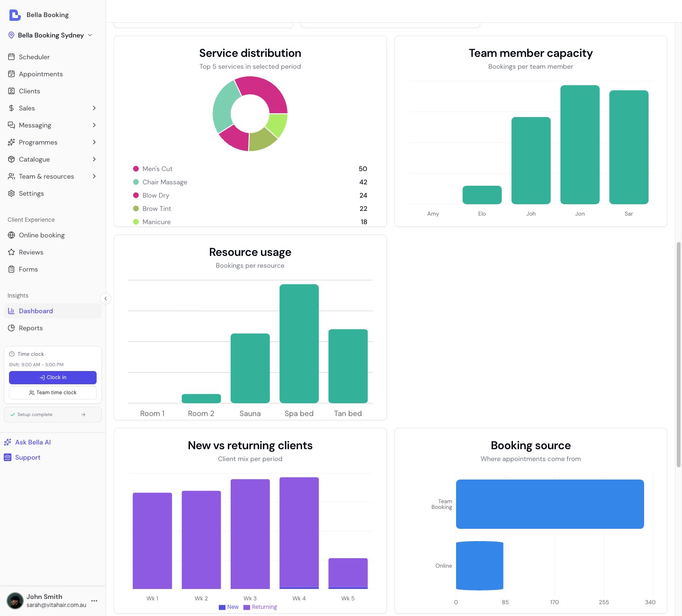Click the Support intercom icon
Image resolution: width=682 pixels, height=616 pixels.
point(8,457)
